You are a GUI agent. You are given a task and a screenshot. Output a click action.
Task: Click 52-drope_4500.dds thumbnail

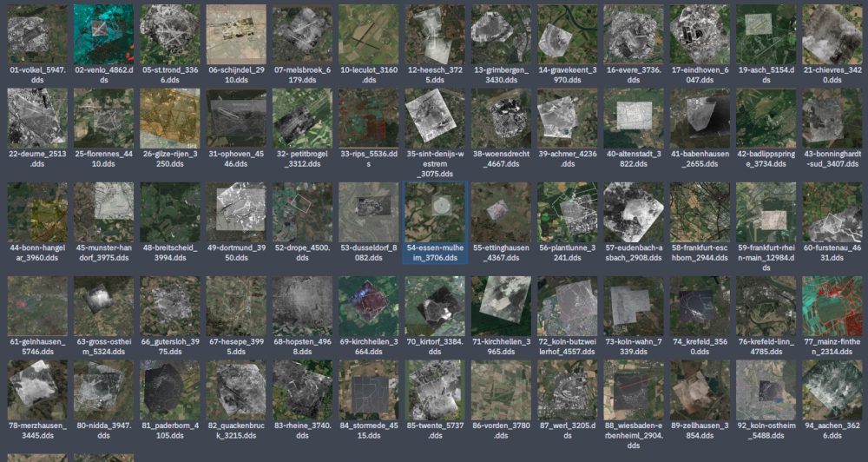coord(302,212)
